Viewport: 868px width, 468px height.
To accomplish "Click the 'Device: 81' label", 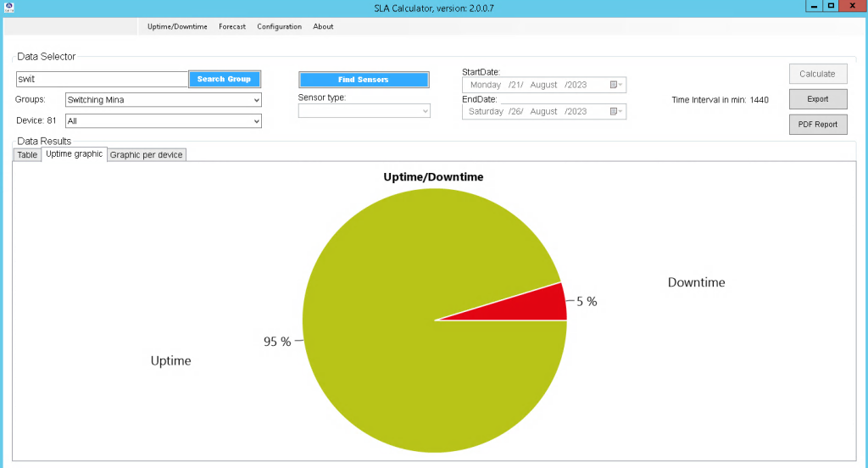I will click(x=36, y=120).
